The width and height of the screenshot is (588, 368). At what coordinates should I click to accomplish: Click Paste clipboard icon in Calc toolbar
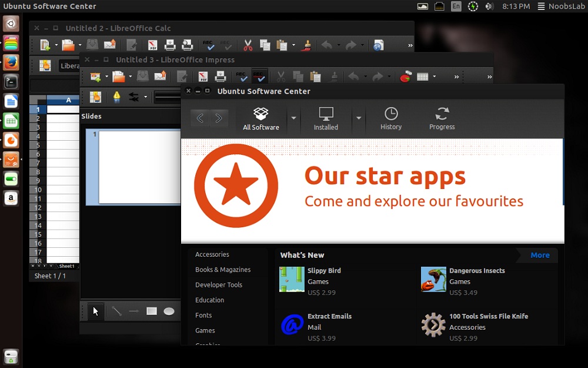282,45
